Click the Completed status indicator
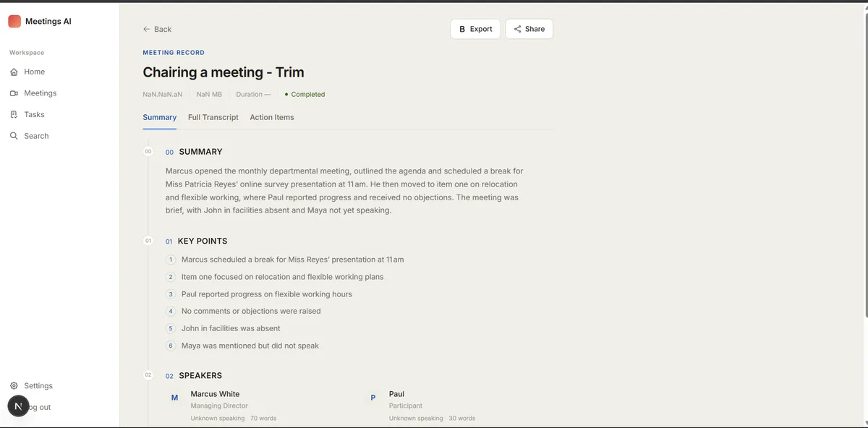The image size is (868, 428). 305,94
